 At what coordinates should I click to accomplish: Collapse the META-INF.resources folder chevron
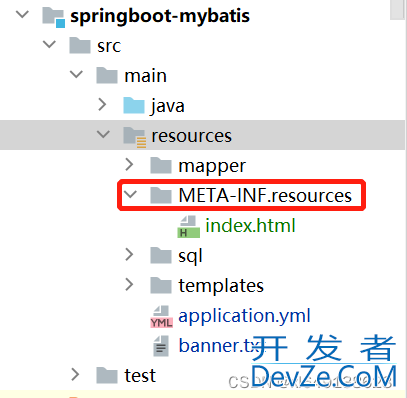tap(130, 194)
